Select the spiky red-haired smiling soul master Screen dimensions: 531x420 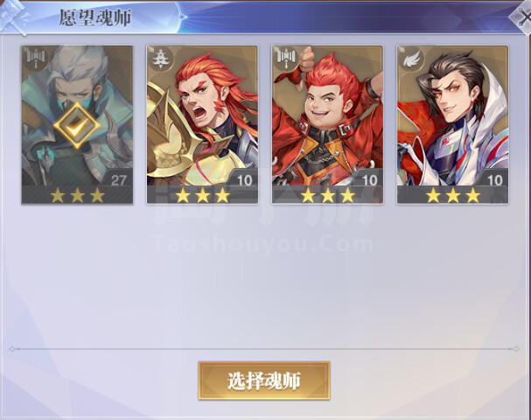click(327, 124)
